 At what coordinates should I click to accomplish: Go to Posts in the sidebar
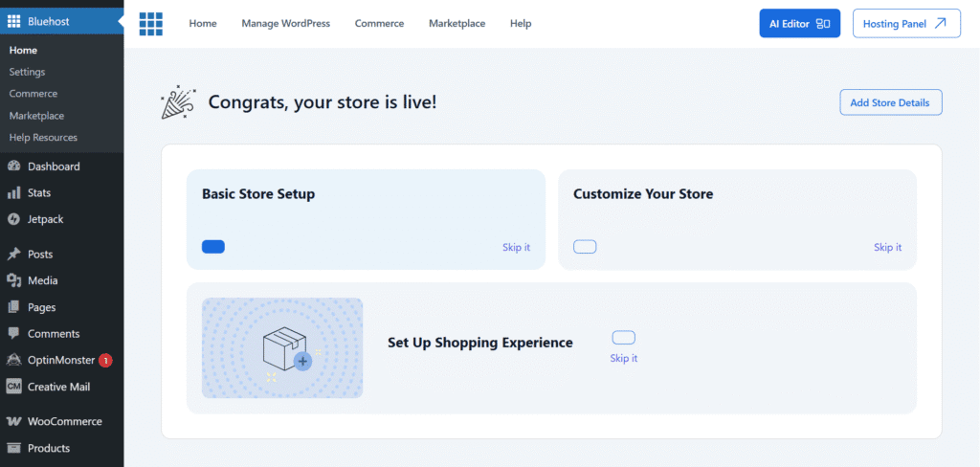tap(40, 255)
